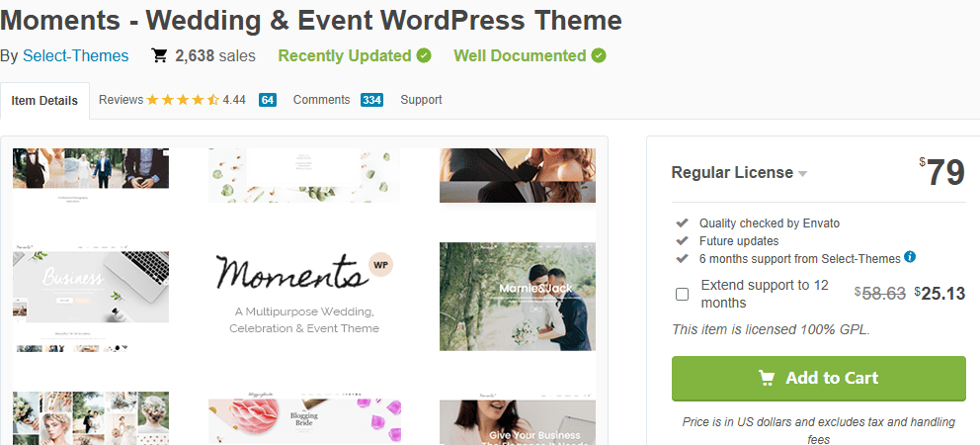
Task: Open the Item Details tab
Action: click(45, 101)
